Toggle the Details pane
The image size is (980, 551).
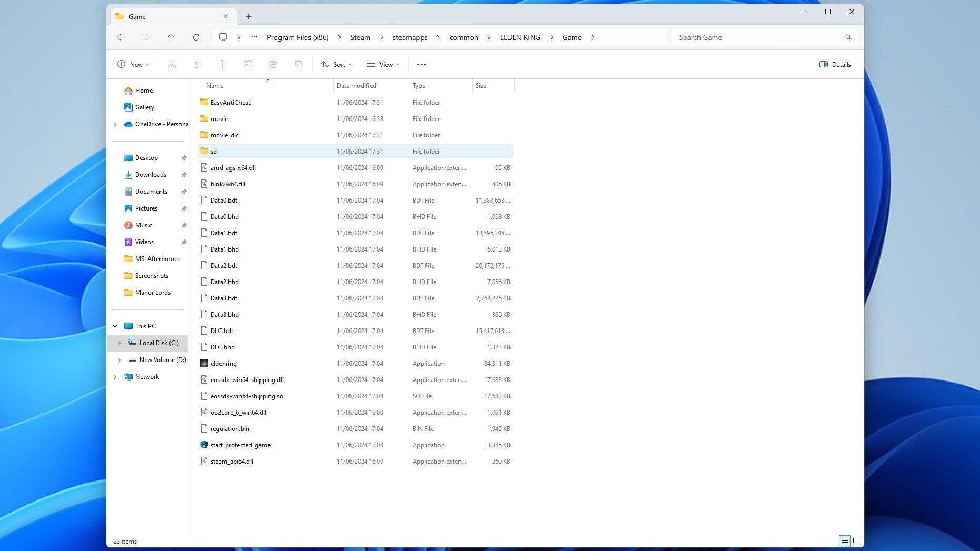click(835, 64)
